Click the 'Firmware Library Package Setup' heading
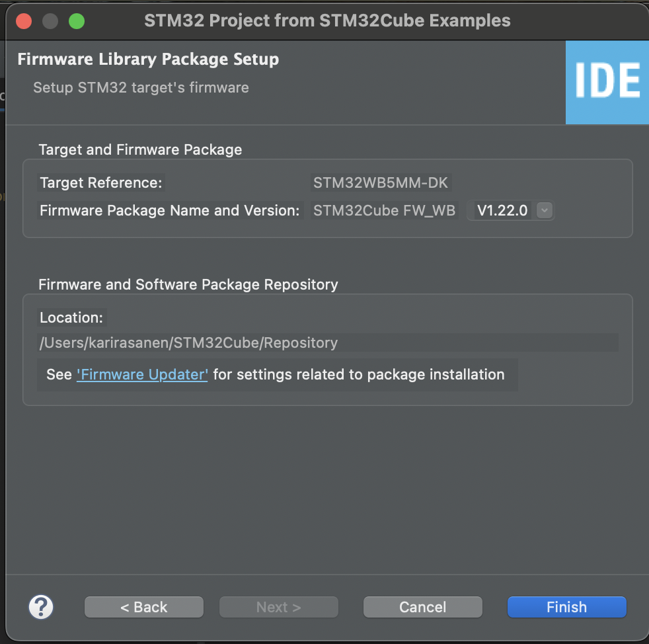 point(147,59)
